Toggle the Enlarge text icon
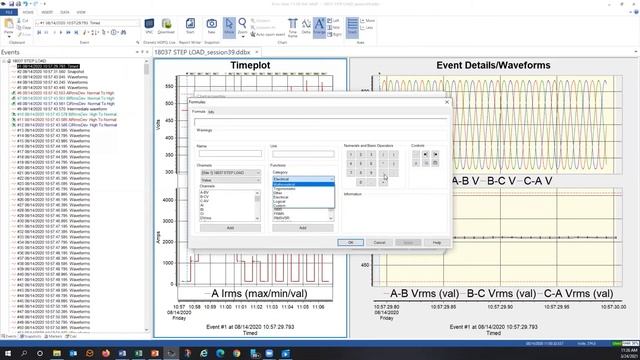This screenshot has width=640, height=360. 319,27
